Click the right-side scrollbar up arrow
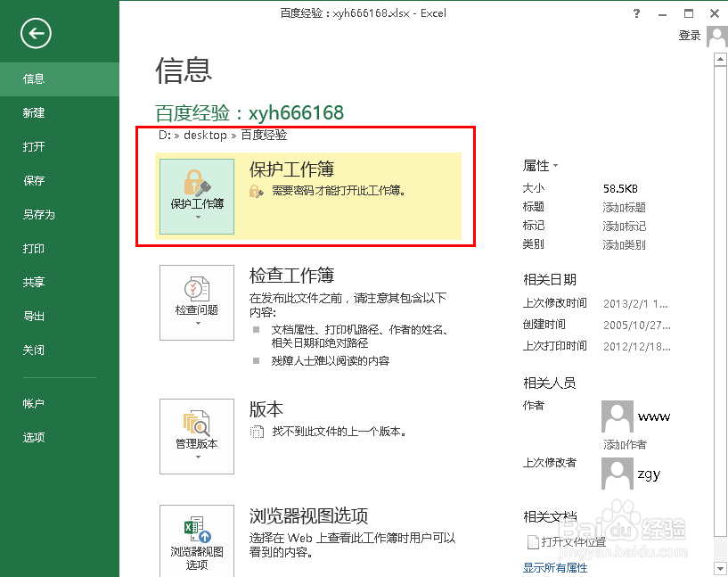 (x=720, y=59)
